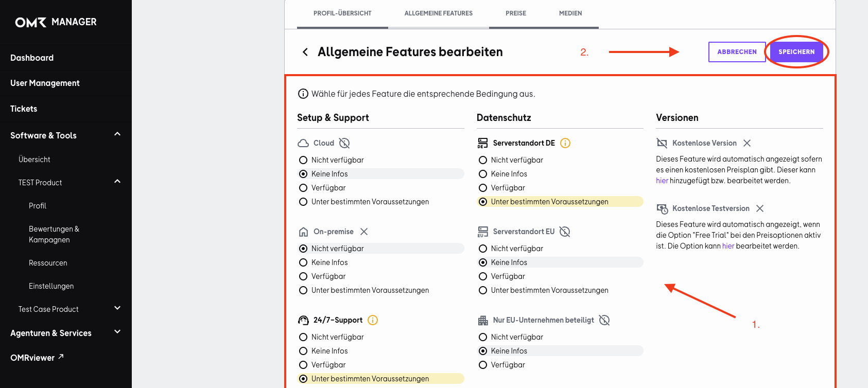Image resolution: width=868 pixels, height=388 pixels.
Task: Click the info icon beside Serverstandort DE
Action: coord(565,143)
